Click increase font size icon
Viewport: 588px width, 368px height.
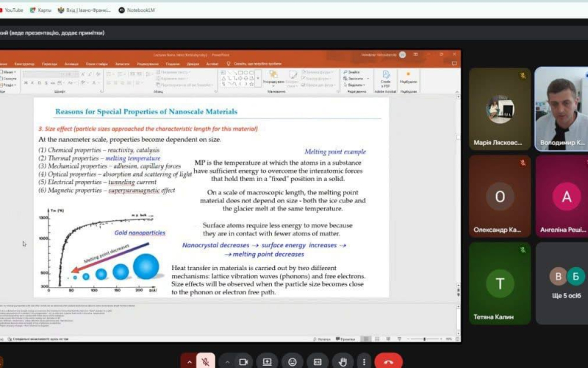83,74
